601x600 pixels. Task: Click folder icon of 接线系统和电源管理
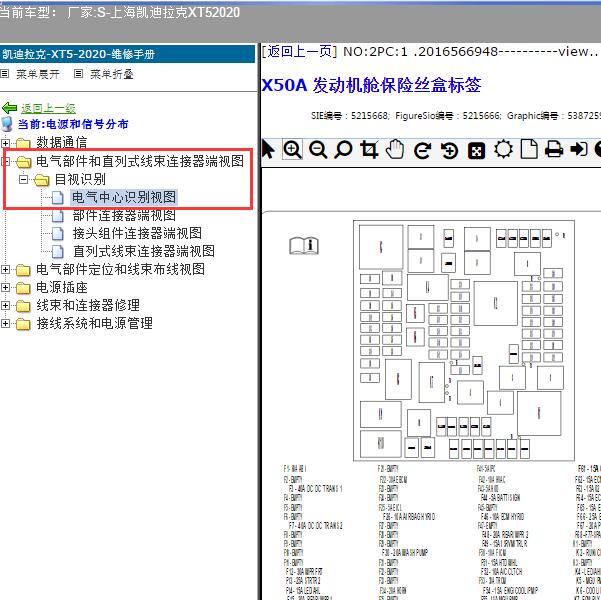pos(23,324)
